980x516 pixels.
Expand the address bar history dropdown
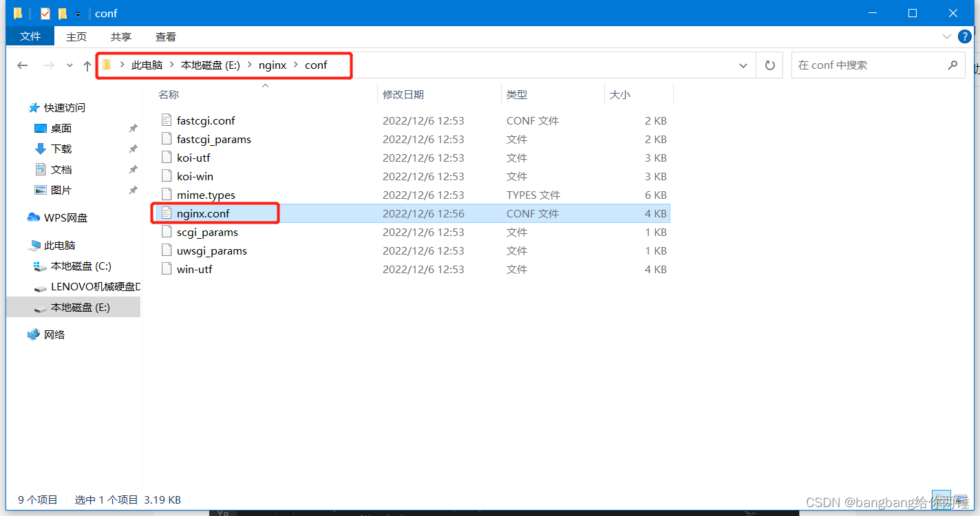pos(743,65)
